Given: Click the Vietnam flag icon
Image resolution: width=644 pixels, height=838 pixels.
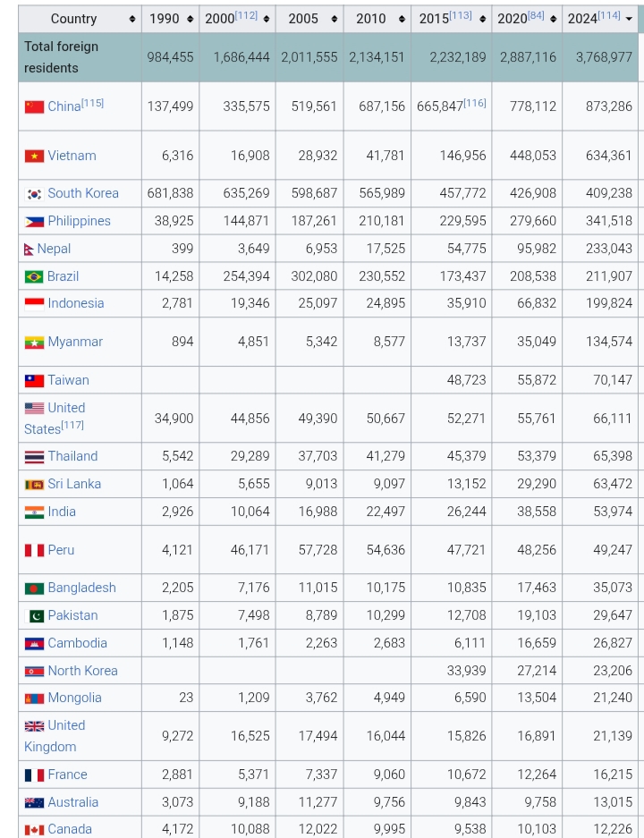Looking at the screenshot, I should (x=34, y=157).
